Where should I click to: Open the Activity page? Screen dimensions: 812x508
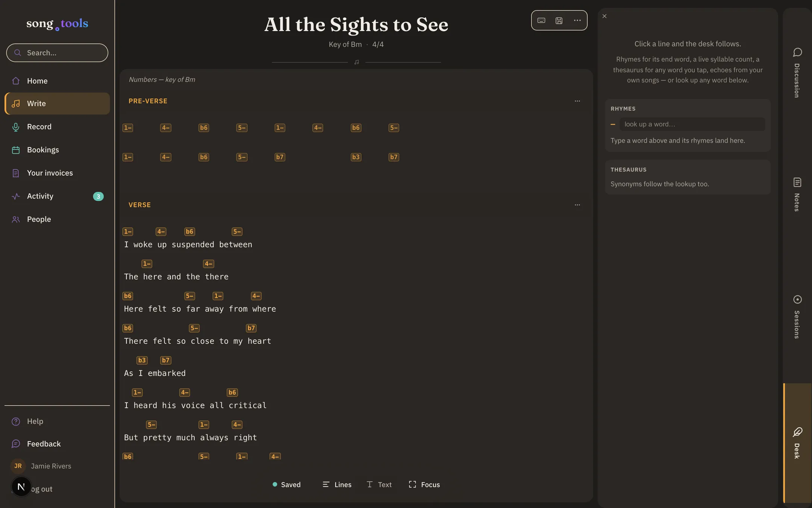pos(57,196)
